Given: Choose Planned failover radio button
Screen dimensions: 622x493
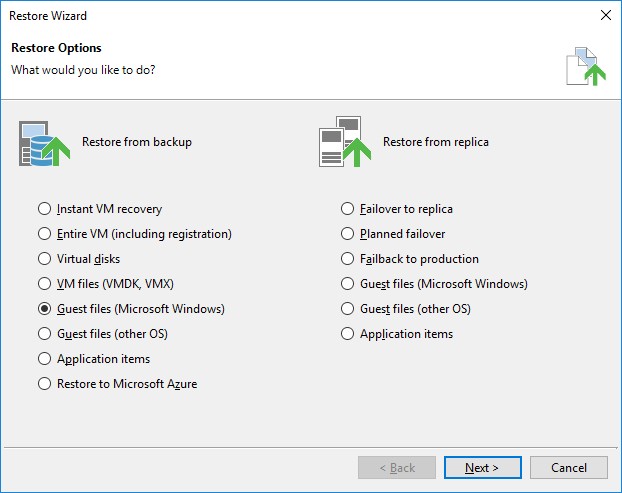Looking at the screenshot, I should pos(348,234).
